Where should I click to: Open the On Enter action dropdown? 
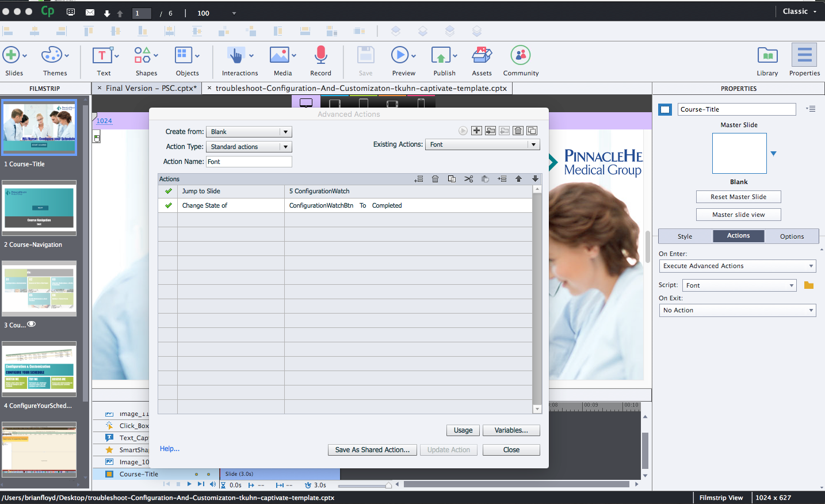737,266
